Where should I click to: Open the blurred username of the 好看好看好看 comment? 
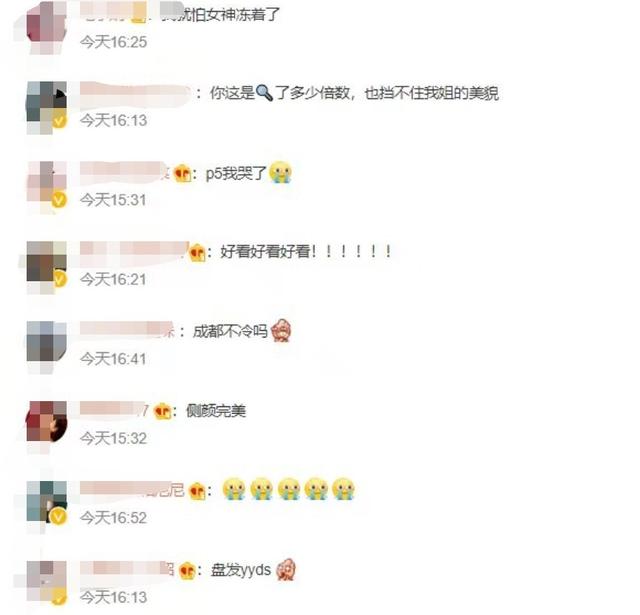134,249
